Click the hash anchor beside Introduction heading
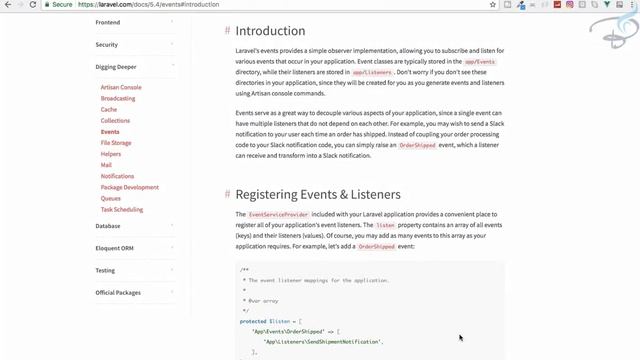This screenshot has width=640, height=360. point(227,31)
